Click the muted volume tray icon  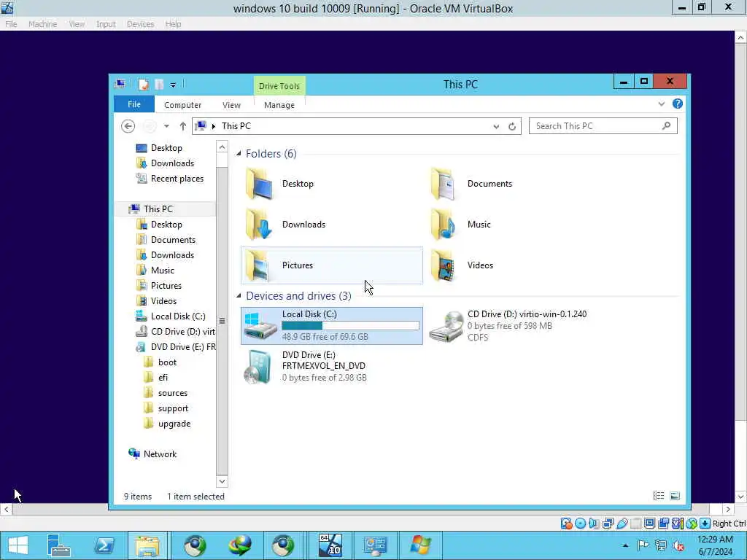[x=678, y=545]
